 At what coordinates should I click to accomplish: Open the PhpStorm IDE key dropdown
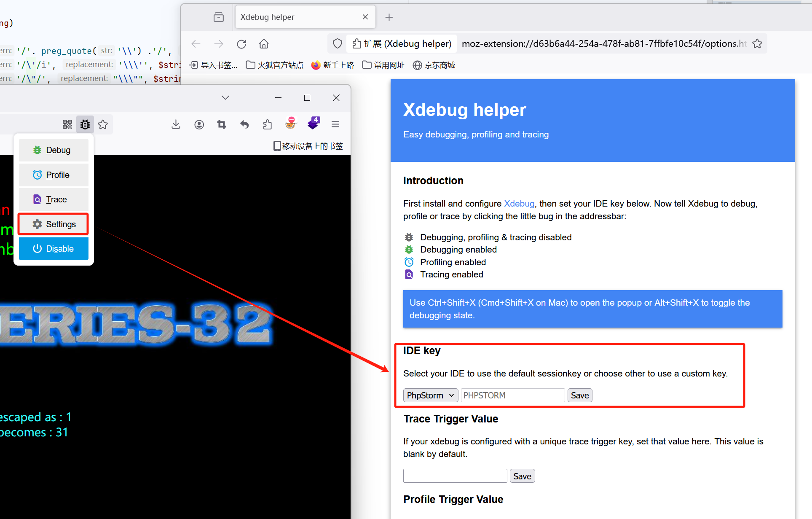430,395
